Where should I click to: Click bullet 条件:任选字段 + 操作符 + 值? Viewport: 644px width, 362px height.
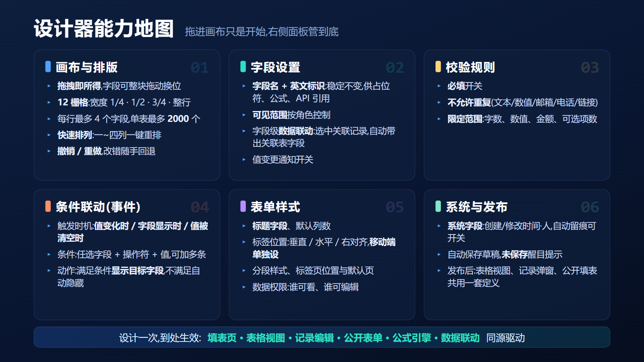pos(132,255)
